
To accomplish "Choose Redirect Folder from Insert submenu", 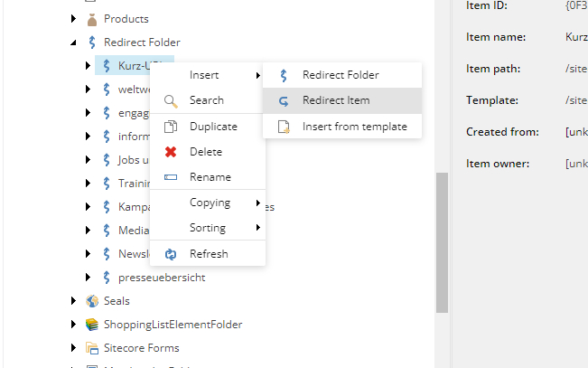I will pyautogui.click(x=341, y=75).
